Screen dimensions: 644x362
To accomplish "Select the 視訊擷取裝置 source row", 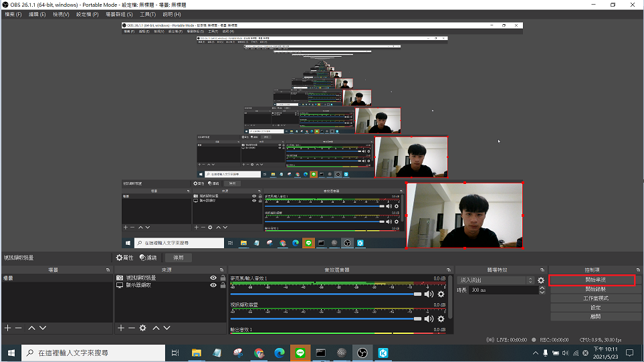I will pos(171,278).
